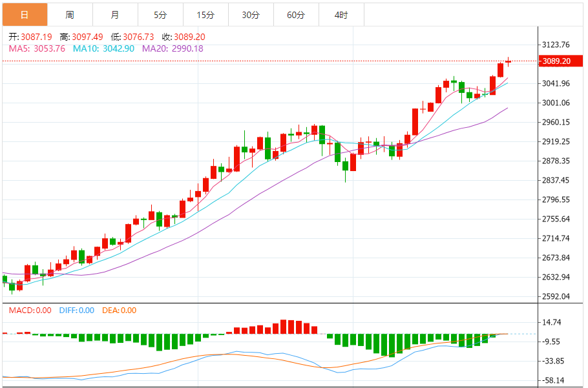
Task: Click the open price 3087.19
Action: point(36,37)
